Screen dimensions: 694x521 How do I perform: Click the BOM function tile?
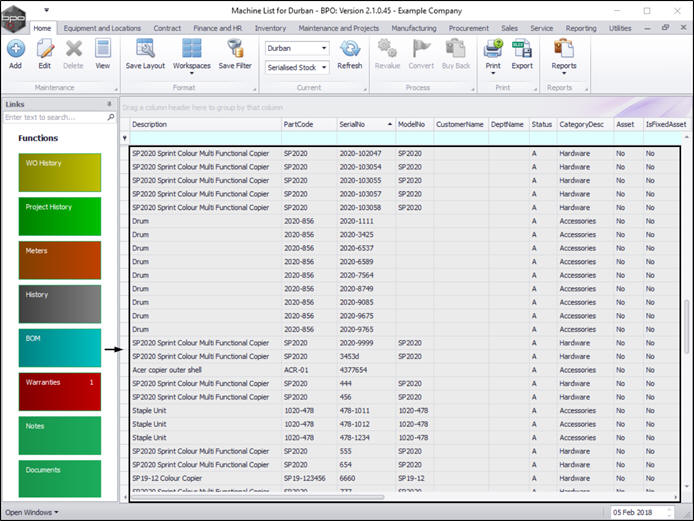click(59, 347)
